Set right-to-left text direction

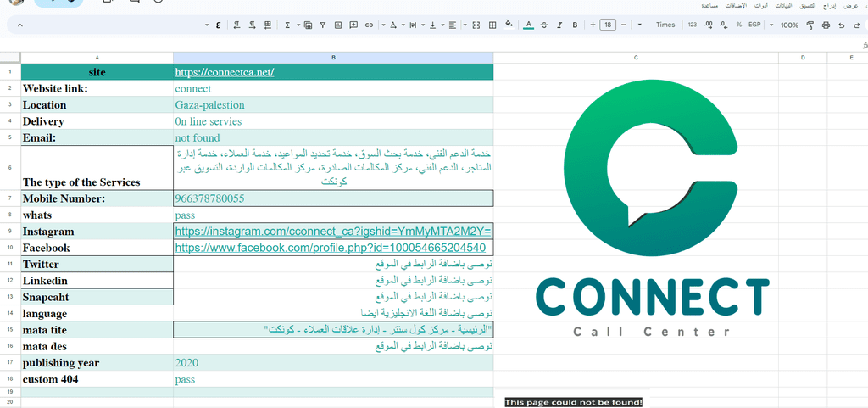[236, 25]
